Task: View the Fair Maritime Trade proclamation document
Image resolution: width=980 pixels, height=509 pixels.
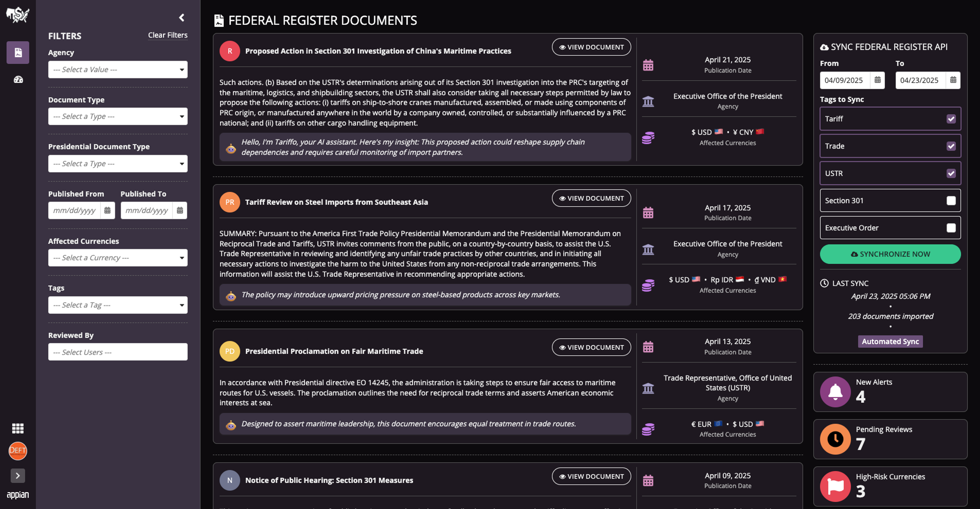Action: (591, 347)
